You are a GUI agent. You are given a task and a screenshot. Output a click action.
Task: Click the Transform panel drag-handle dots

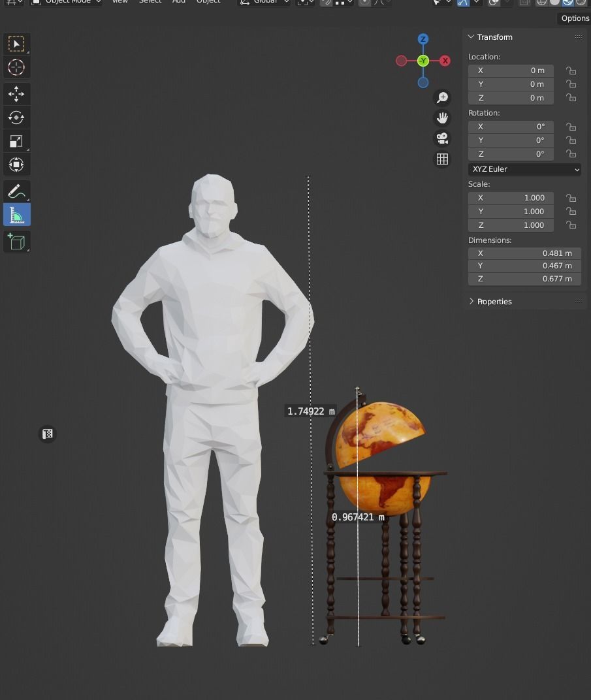[x=579, y=37]
